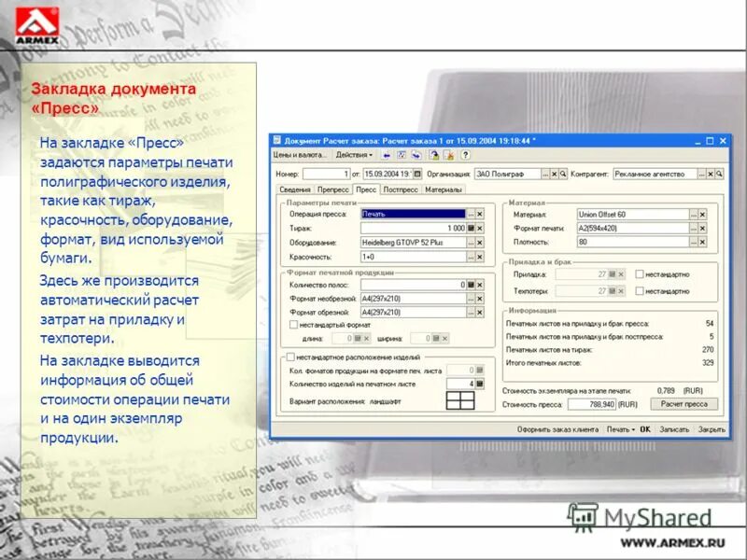Open magnifier lookup icon beside Контрагент field
This screenshot has width=747, height=560.
pyautogui.click(x=718, y=175)
